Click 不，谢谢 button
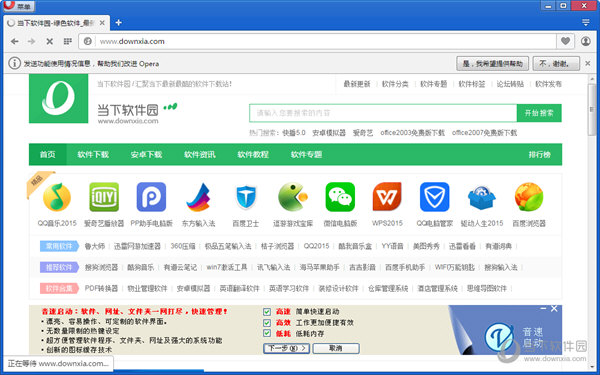The width and height of the screenshot is (600, 375). 556,64
